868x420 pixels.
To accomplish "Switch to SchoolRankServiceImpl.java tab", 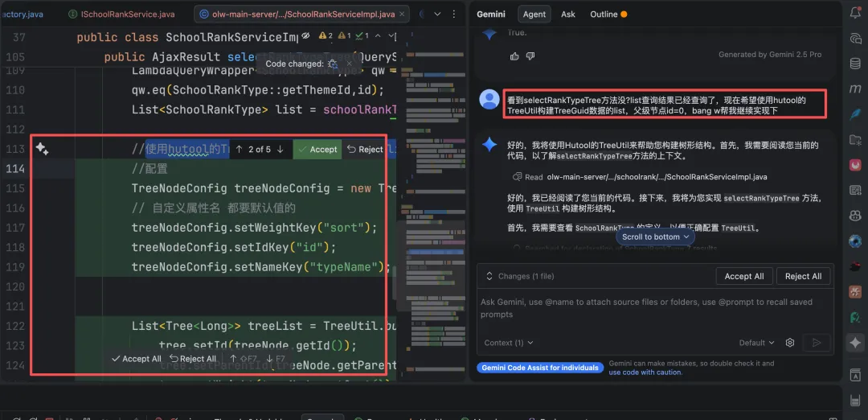I will coord(301,14).
